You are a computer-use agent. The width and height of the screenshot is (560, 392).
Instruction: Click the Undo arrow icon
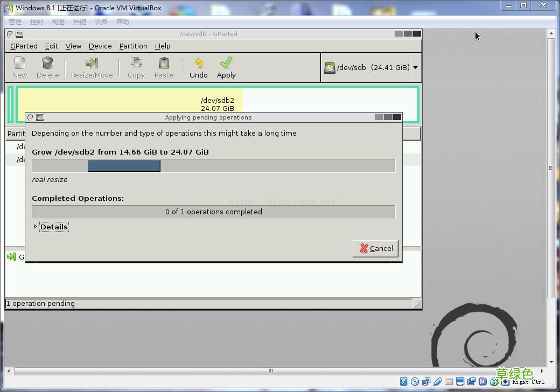[199, 63]
